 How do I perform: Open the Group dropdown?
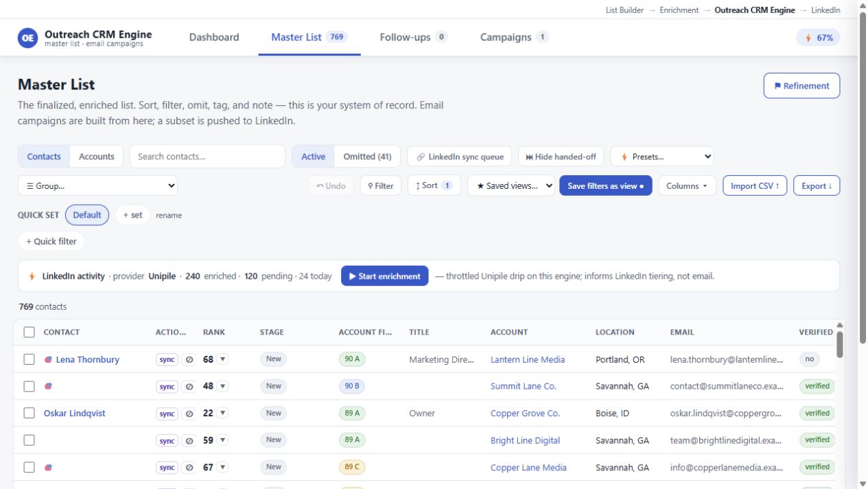(97, 185)
